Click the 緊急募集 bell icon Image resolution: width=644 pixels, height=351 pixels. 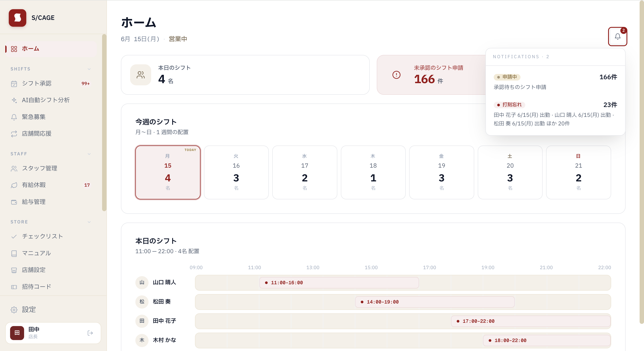14,117
